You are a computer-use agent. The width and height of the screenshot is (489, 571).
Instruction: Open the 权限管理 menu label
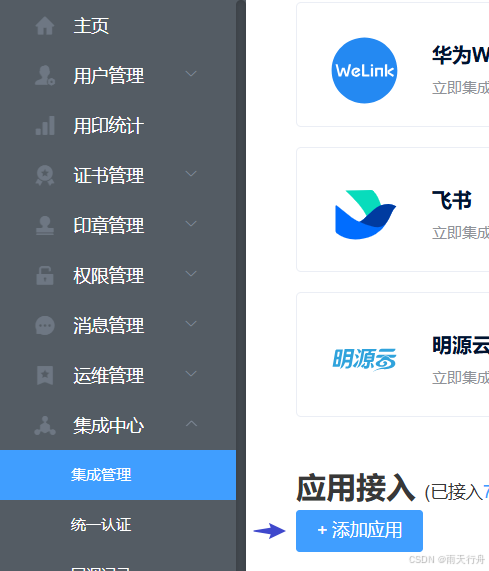tap(109, 275)
